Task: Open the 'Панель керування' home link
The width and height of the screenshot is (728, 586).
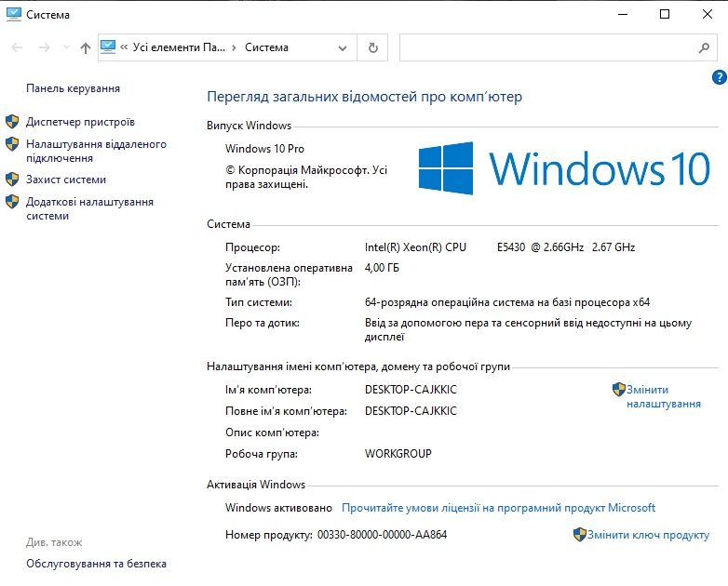Action: click(x=73, y=88)
